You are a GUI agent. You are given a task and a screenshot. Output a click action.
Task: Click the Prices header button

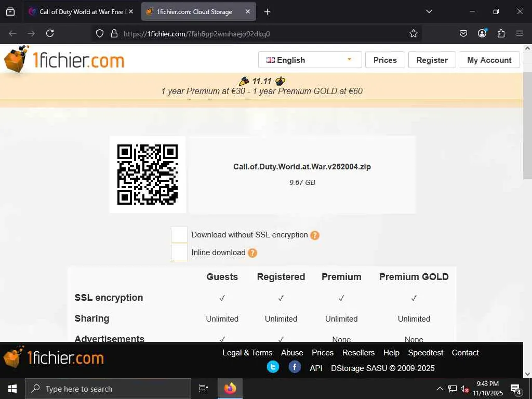385,60
